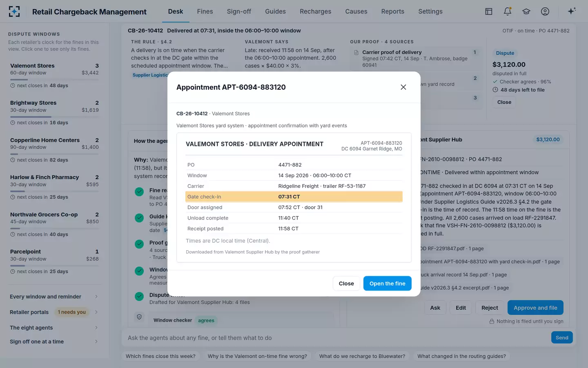The height and width of the screenshot is (368, 588).
Task: Click the green check beside Fine read
Action: click(x=139, y=191)
